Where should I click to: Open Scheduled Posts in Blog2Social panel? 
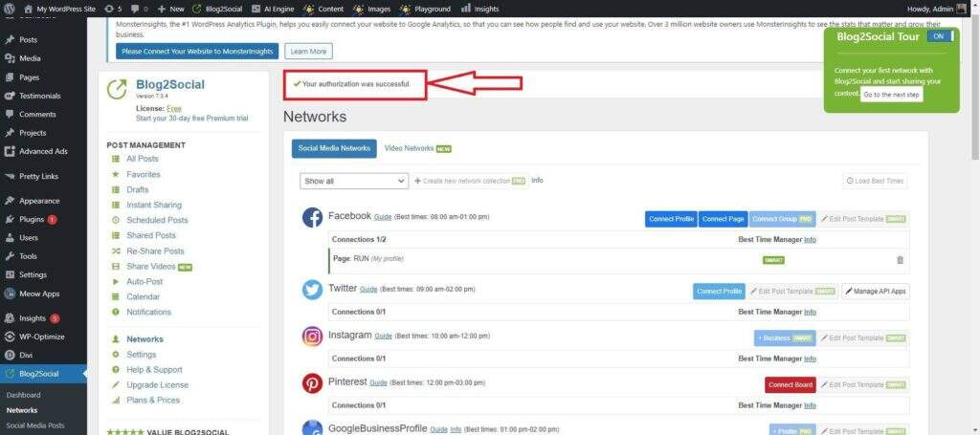[x=157, y=220]
